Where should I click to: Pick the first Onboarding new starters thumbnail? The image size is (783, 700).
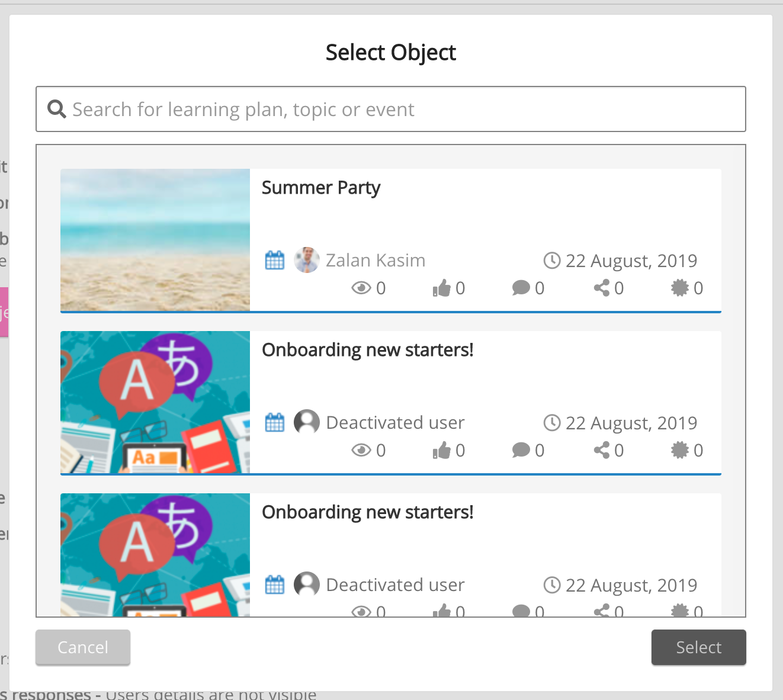(x=155, y=402)
